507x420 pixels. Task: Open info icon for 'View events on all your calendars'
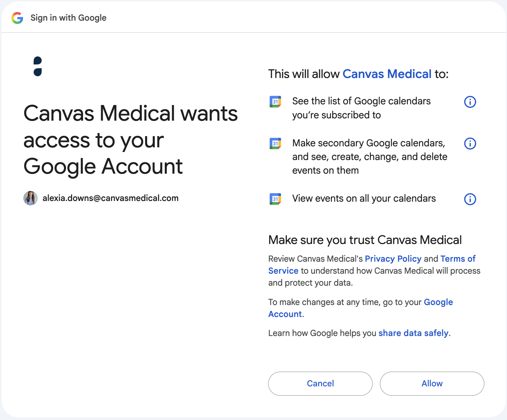[x=470, y=199]
